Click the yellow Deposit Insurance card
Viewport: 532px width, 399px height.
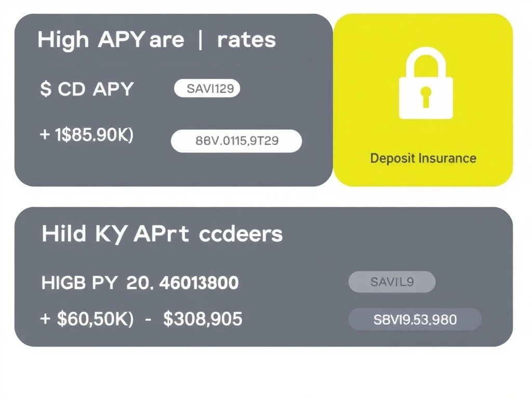[x=423, y=100]
